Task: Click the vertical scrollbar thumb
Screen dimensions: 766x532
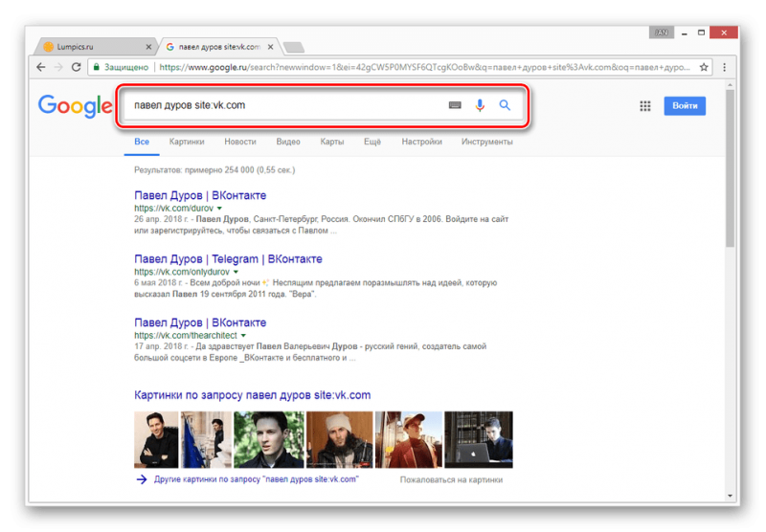Action: click(730, 168)
